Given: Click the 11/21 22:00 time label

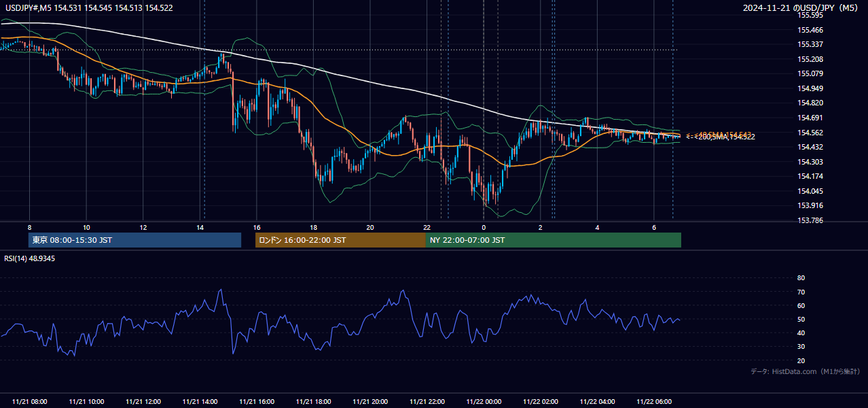Looking at the screenshot, I should coord(427,402).
